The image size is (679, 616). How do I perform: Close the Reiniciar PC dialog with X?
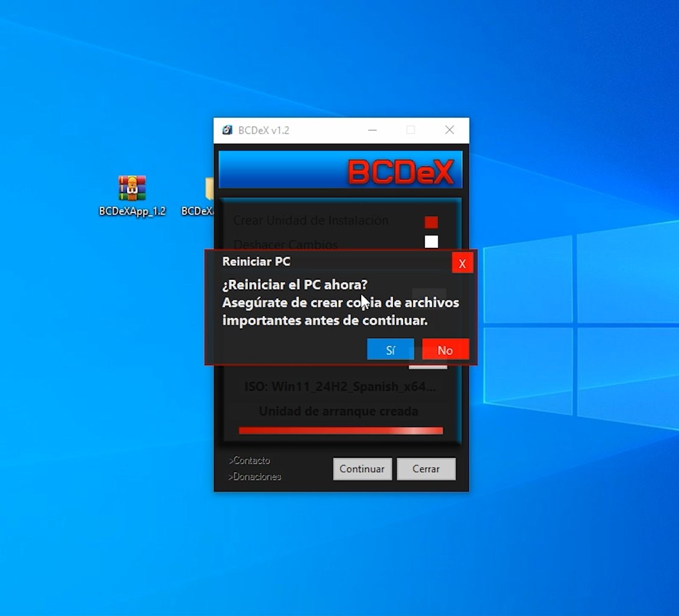pos(462,263)
